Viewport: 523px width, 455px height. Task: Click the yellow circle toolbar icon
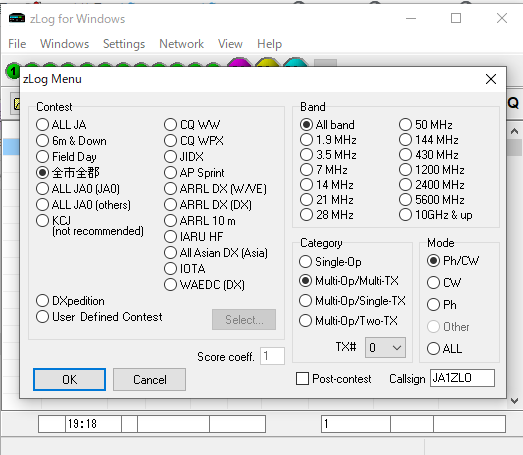(267, 62)
